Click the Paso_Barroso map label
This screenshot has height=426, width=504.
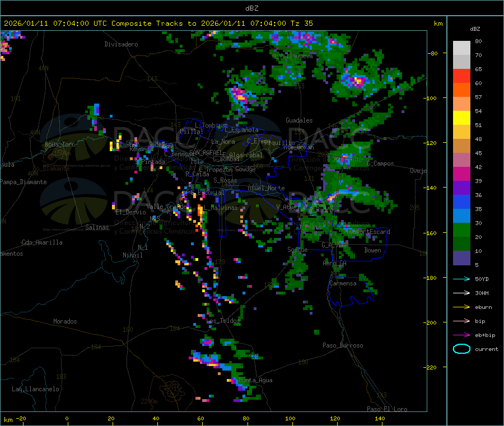pyautogui.click(x=343, y=345)
